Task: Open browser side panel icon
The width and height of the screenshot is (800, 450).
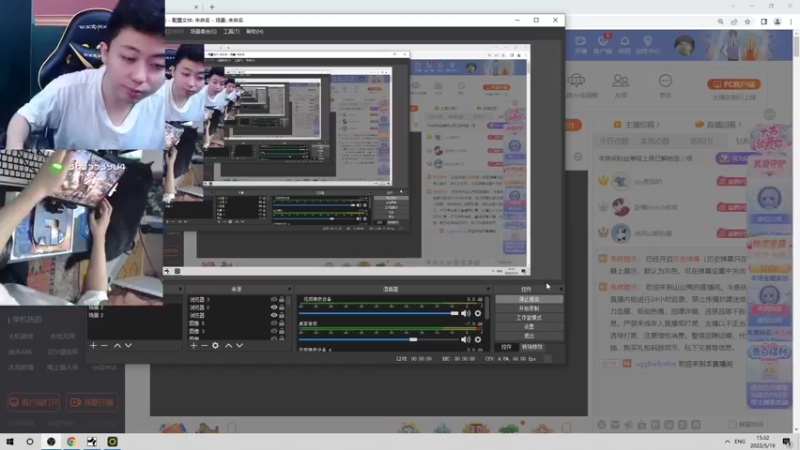Action: (764, 22)
